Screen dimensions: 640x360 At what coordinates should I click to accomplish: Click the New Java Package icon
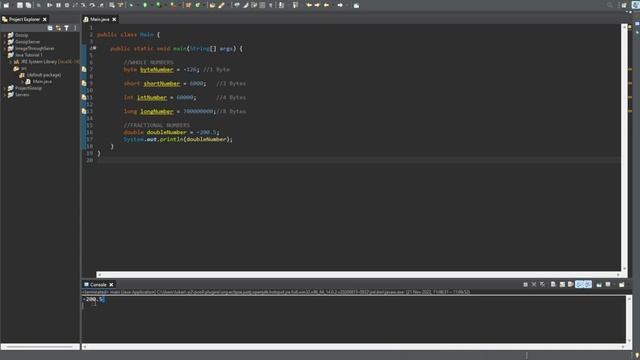pos(188,5)
